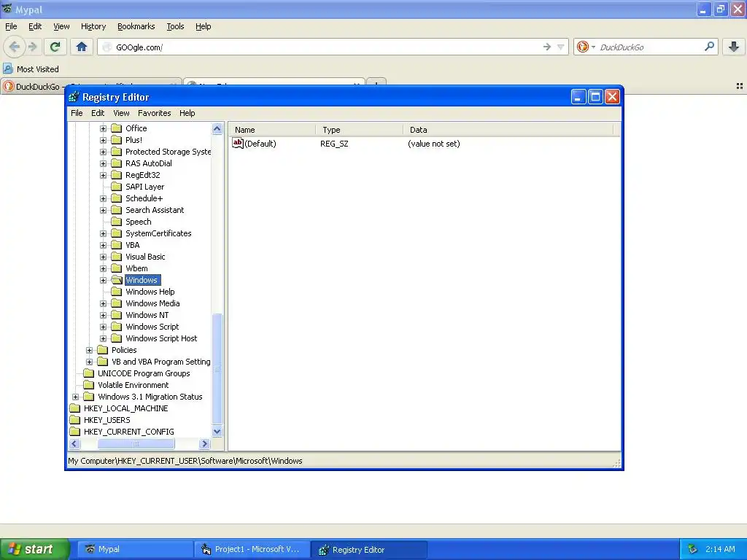The height and width of the screenshot is (560, 747).
Task: Click the tree vertical scrollbar thumb
Action: pos(217,368)
